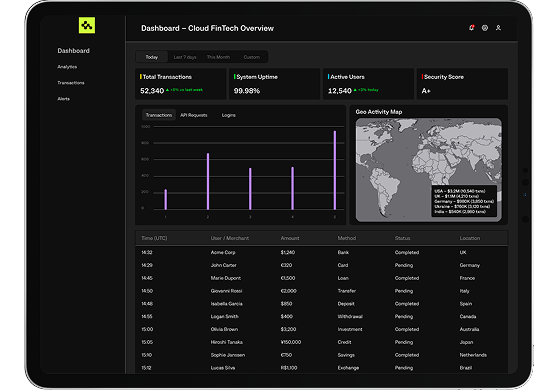Click the yellow-green app logo
The image size is (560, 391).
click(87, 25)
